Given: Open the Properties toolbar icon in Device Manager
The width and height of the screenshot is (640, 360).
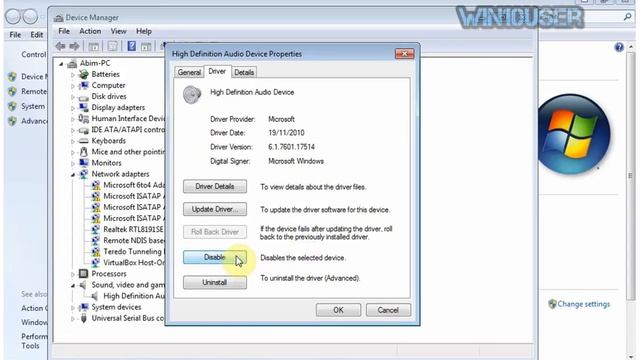Looking at the screenshot, I should coord(112,46).
